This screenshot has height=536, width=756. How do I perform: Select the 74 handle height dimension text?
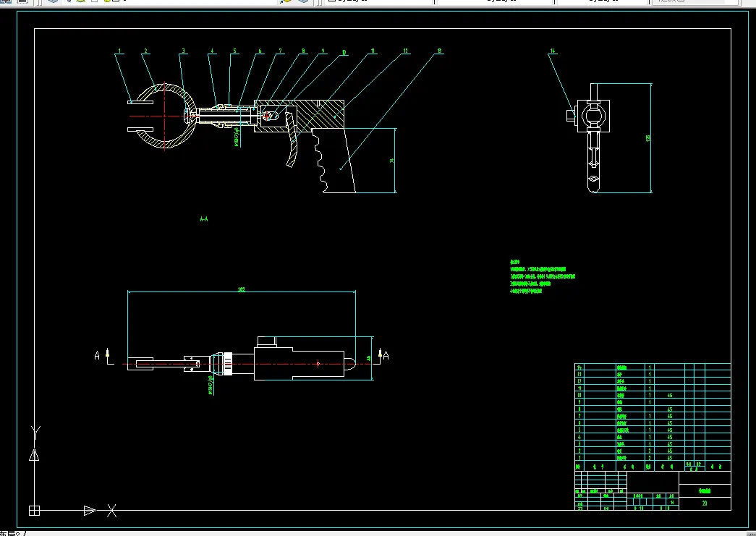392,160
